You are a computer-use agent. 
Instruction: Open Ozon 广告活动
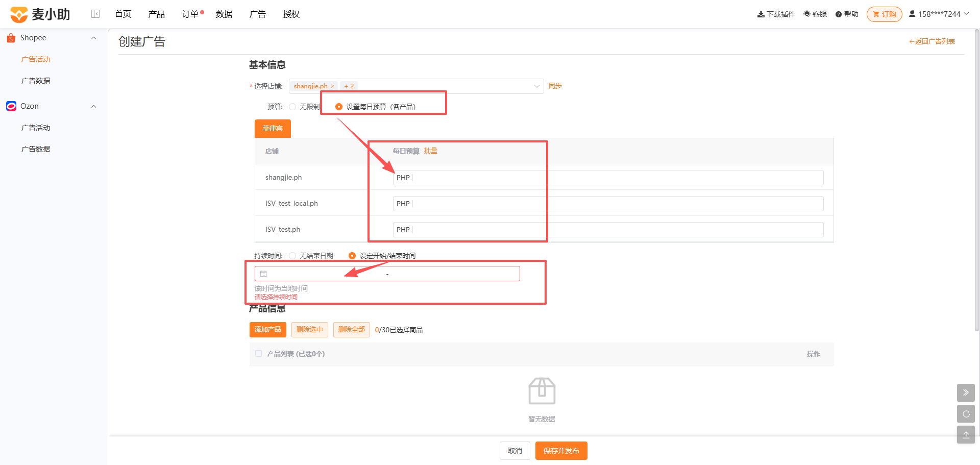pyautogui.click(x=36, y=128)
